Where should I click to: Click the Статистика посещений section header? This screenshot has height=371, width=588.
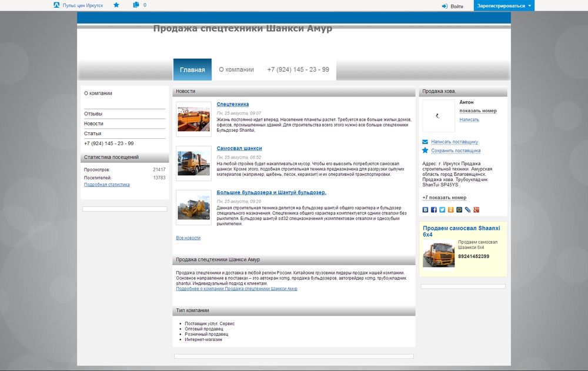pos(125,158)
